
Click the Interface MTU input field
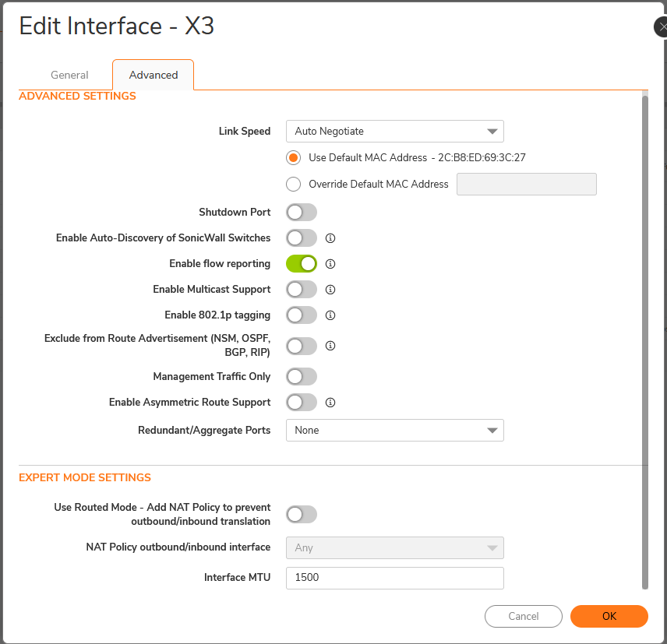coord(394,578)
